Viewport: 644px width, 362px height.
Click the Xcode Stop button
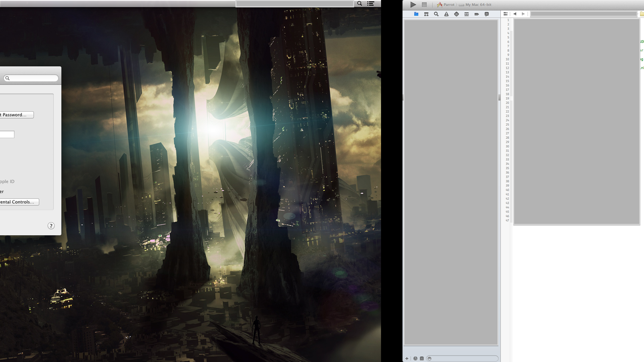424,5
